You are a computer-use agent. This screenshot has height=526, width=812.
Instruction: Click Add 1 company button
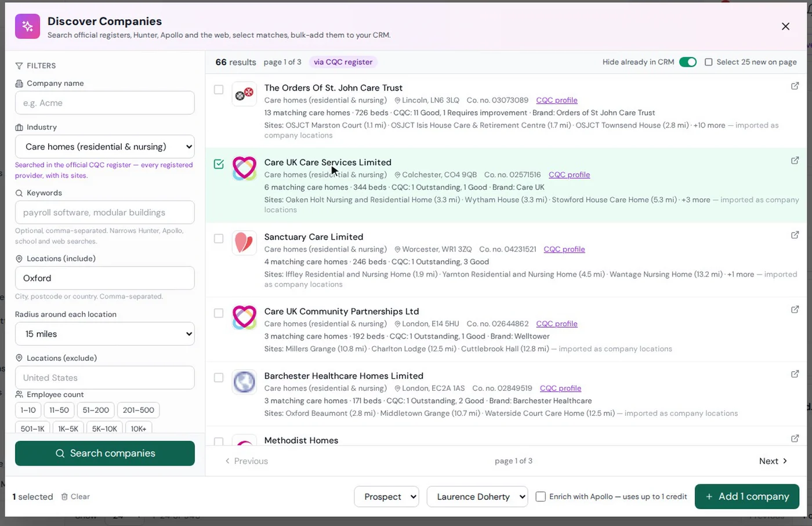pos(747,496)
